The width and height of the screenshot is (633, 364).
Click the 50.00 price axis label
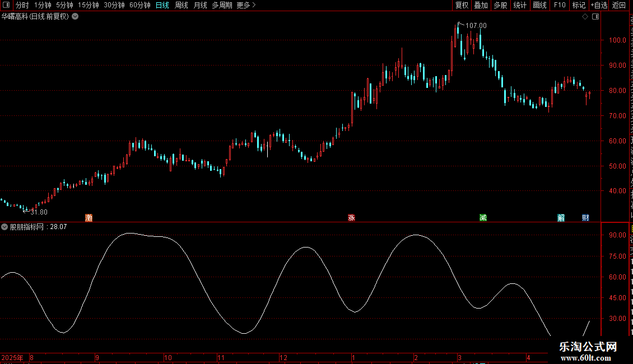click(618, 166)
